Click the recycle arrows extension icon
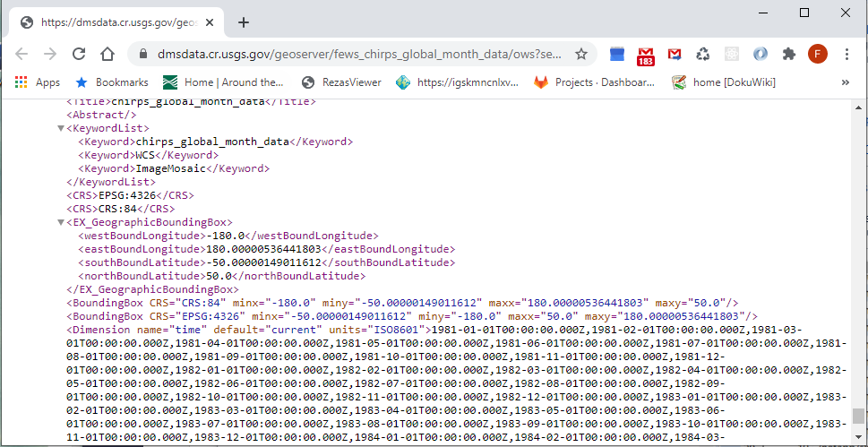 coord(703,54)
